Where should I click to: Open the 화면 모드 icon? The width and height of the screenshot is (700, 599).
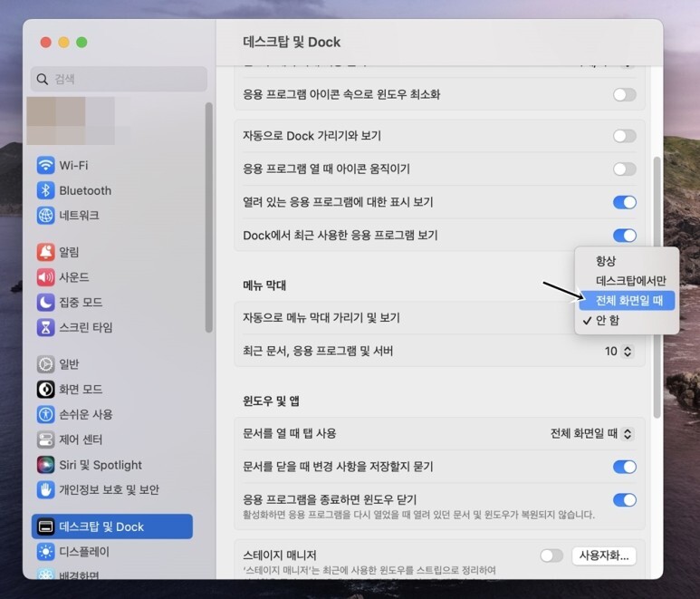(45, 389)
